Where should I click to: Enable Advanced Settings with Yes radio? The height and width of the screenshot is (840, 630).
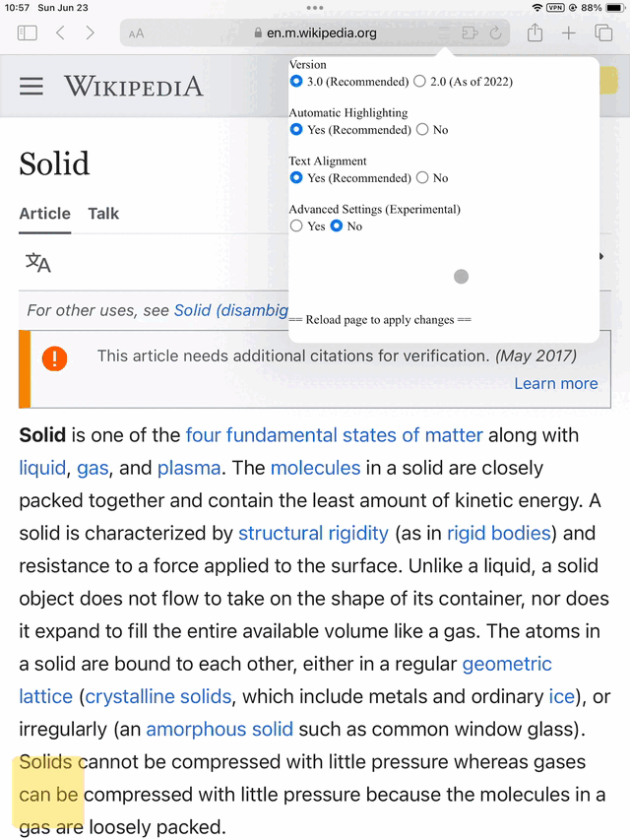point(296,226)
